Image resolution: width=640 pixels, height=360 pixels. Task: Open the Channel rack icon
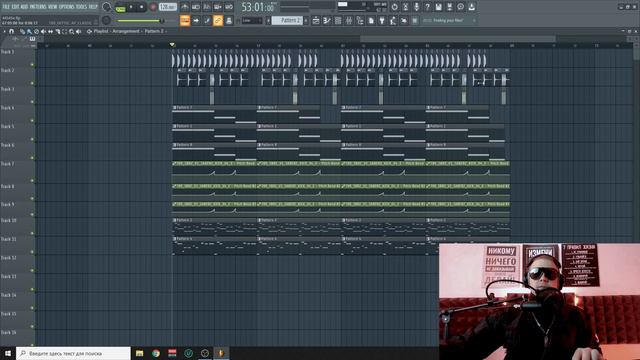tap(338, 20)
